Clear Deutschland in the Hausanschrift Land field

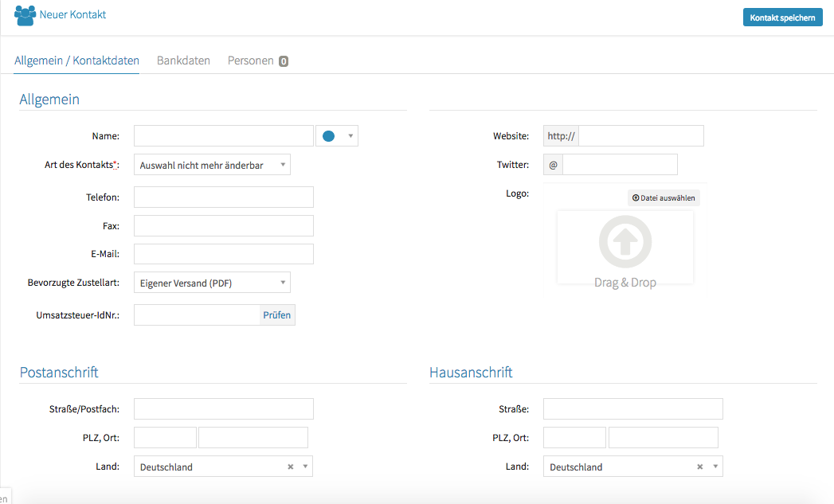[x=700, y=467]
